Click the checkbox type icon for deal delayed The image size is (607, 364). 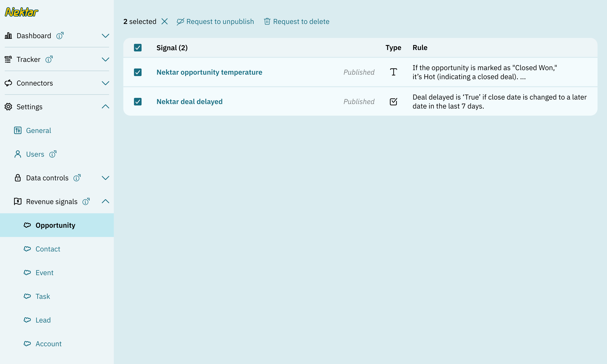tap(393, 102)
